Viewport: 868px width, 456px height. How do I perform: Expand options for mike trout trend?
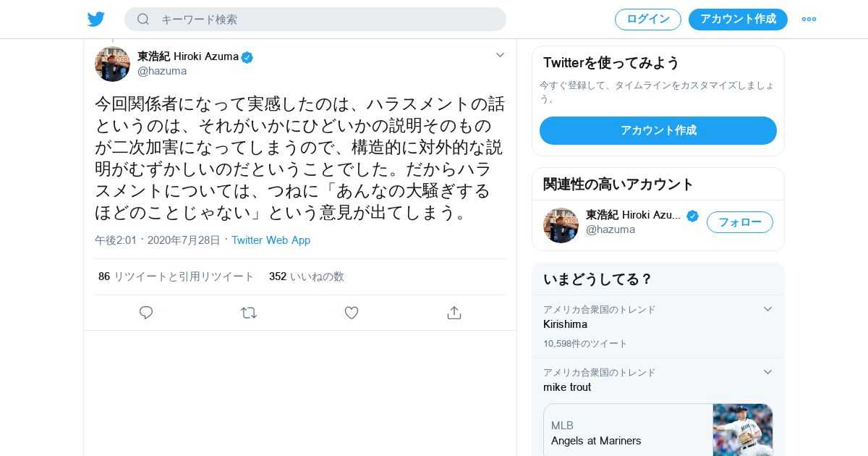tap(767, 372)
